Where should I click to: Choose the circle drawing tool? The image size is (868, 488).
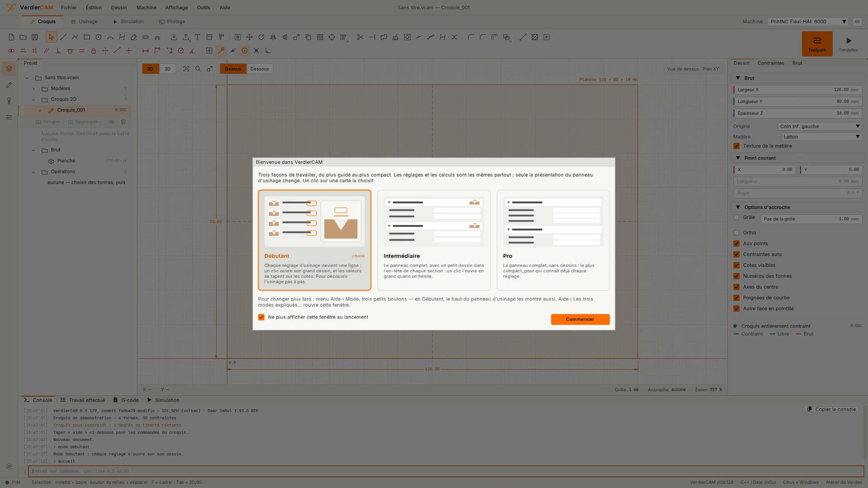99,37
